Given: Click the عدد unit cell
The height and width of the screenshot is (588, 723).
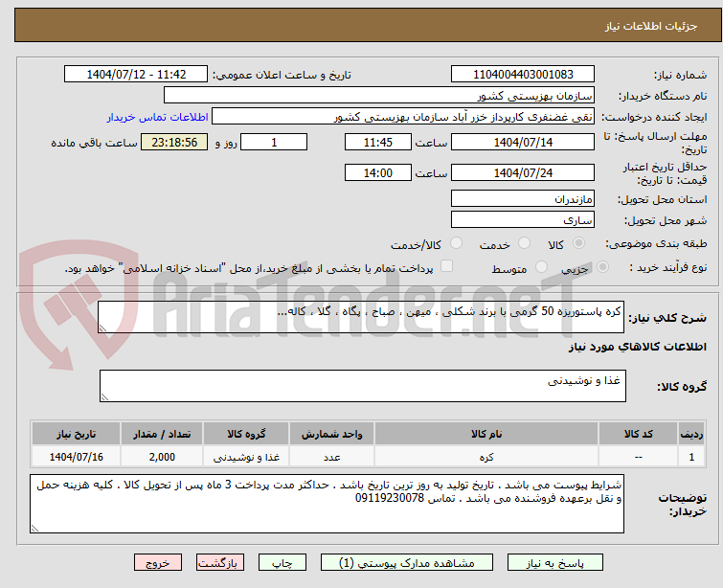Looking at the screenshot, I should point(332,457).
